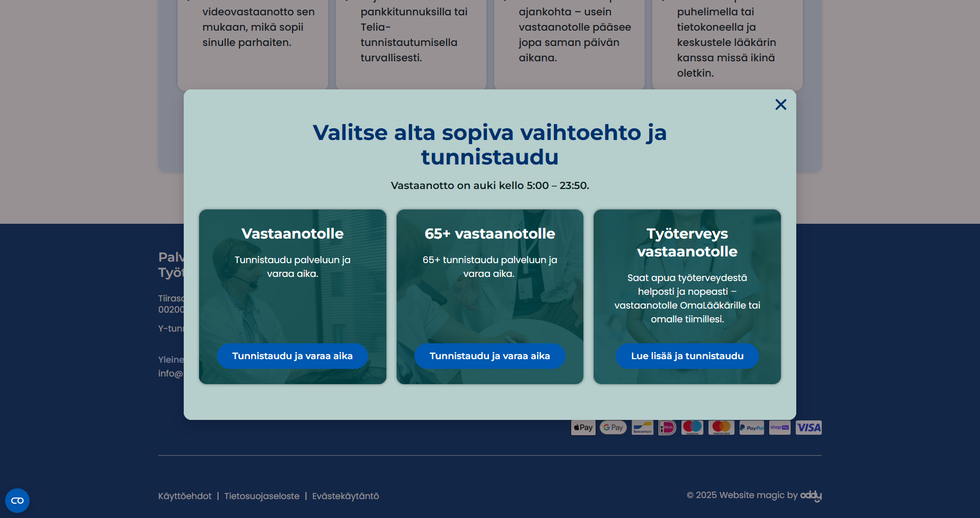980x518 pixels.
Task: Click Lue lisää ja tunnistaudu button
Action: click(687, 356)
